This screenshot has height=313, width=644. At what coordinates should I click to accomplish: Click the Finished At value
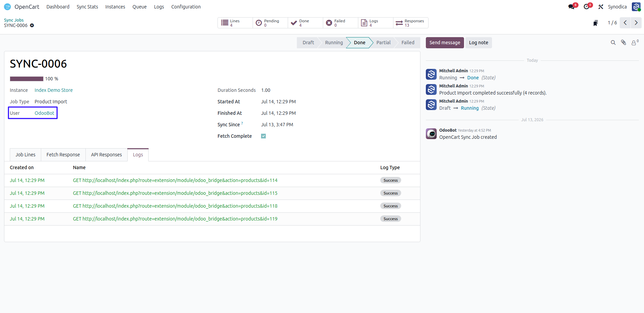click(278, 113)
